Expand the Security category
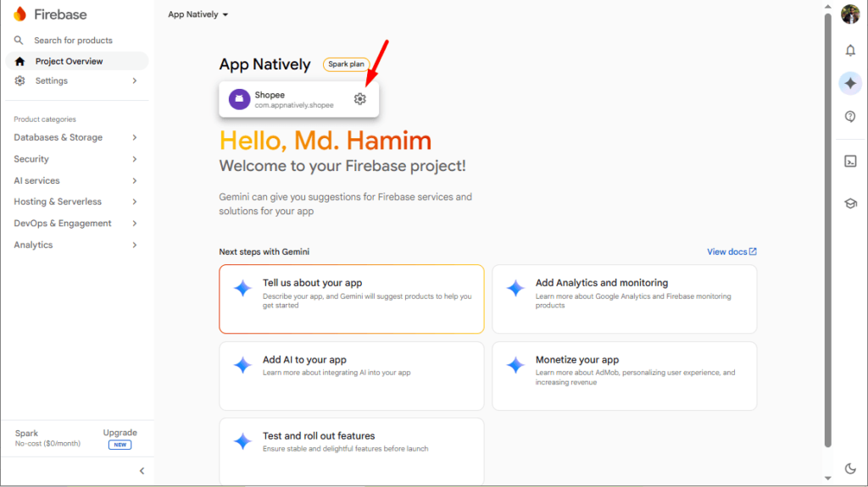Image resolution: width=868 pixels, height=487 pixels. (75, 159)
